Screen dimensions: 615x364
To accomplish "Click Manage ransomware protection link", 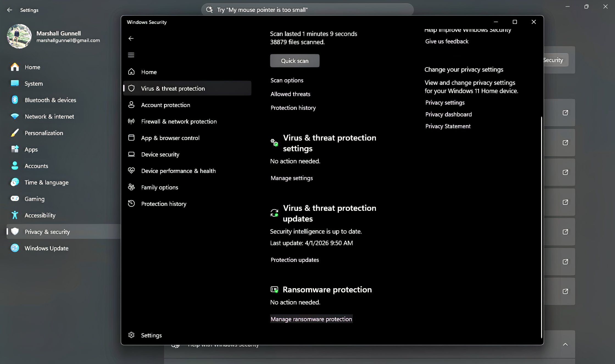I will (311, 319).
